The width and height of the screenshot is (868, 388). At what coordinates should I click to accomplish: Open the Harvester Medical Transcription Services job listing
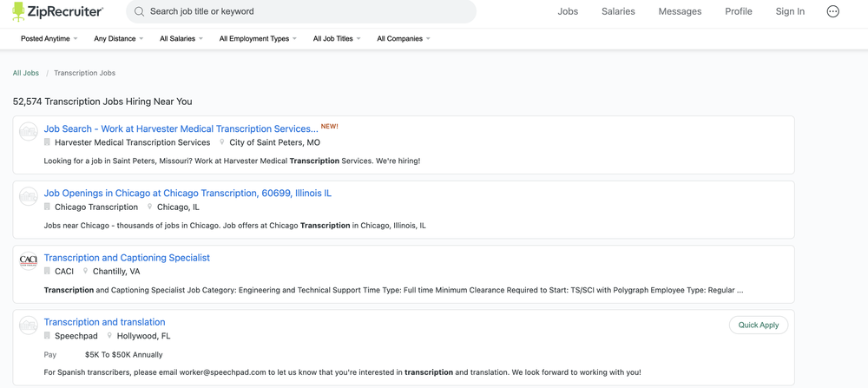click(181, 128)
